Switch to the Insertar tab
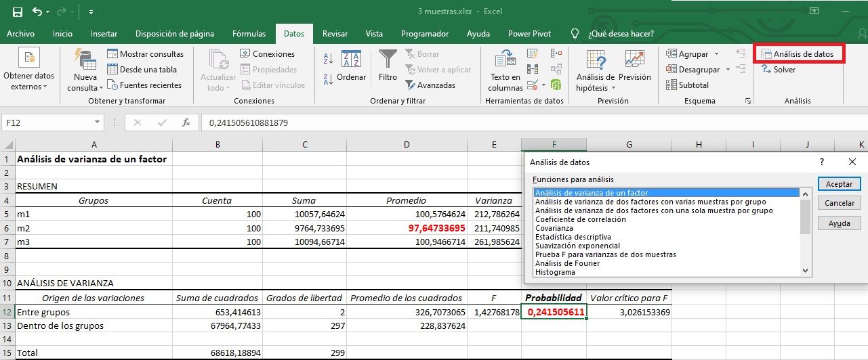Viewport: 868px width, 360px height. [x=104, y=33]
